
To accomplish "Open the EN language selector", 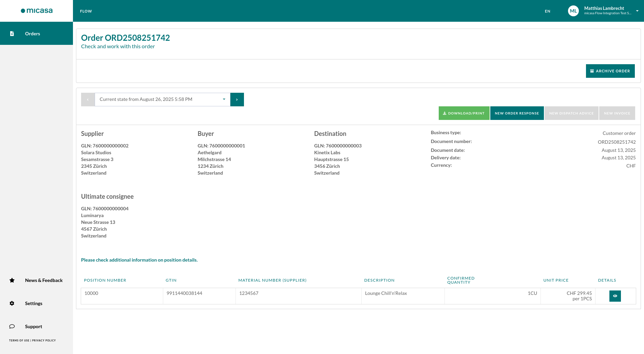I will coord(548,11).
